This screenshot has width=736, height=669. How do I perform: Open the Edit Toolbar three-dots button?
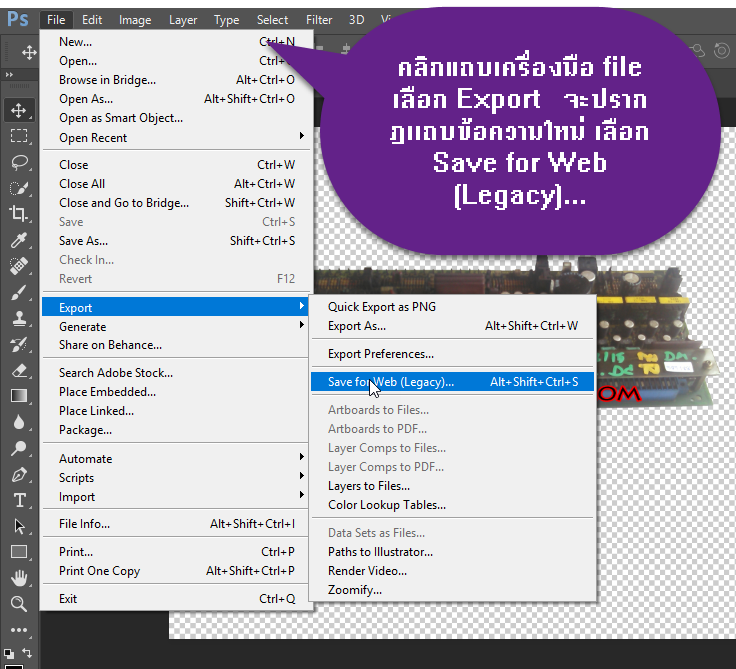pos(19,630)
